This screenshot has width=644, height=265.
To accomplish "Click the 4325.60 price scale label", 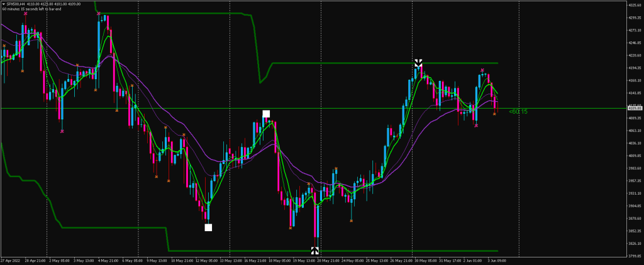I will (634, 6).
